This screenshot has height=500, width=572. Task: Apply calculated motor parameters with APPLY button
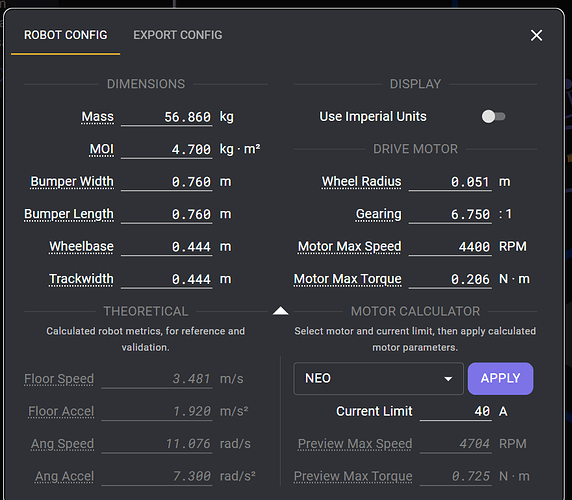coord(500,378)
